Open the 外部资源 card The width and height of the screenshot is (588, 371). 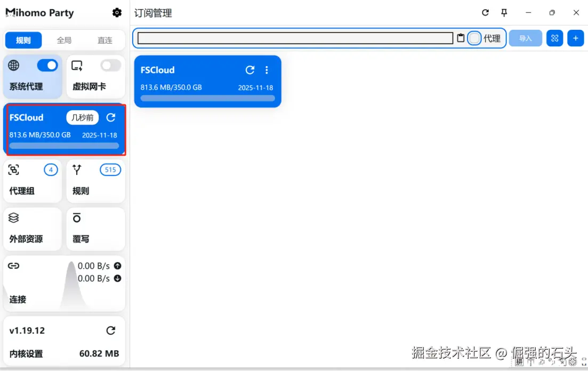pos(33,229)
